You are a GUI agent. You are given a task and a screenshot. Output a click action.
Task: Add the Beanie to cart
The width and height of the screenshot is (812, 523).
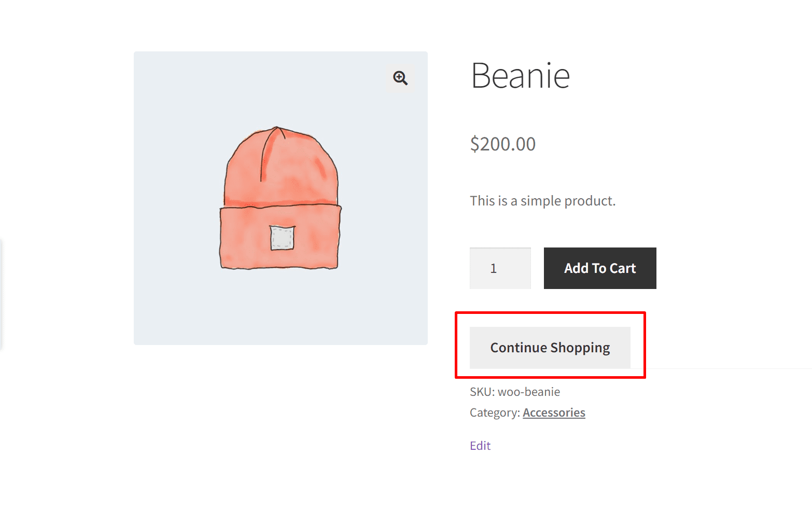pyautogui.click(x=600, y=268)
